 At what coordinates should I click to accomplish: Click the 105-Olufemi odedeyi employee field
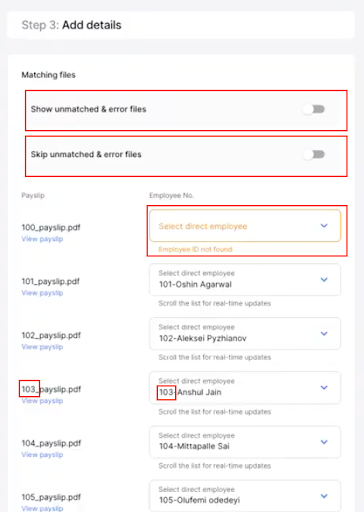(245, 496)
